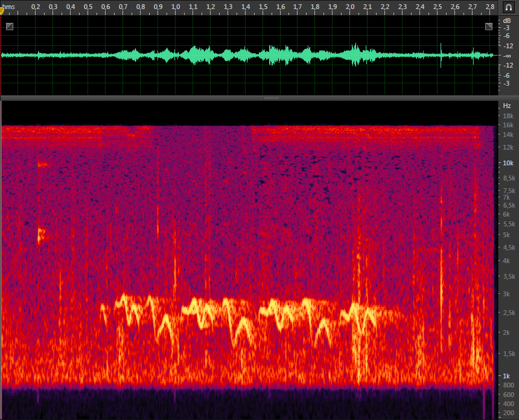This screenshot has height=420, width=519.
Task: Click the 800 label on frequency scale
Action: (x=508, y=385)
